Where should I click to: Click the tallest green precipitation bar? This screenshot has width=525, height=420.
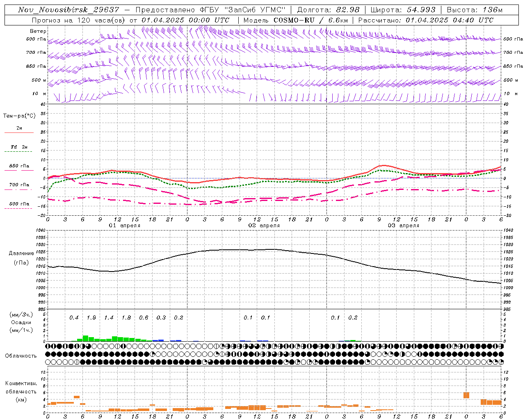click(x=85, y=338)
